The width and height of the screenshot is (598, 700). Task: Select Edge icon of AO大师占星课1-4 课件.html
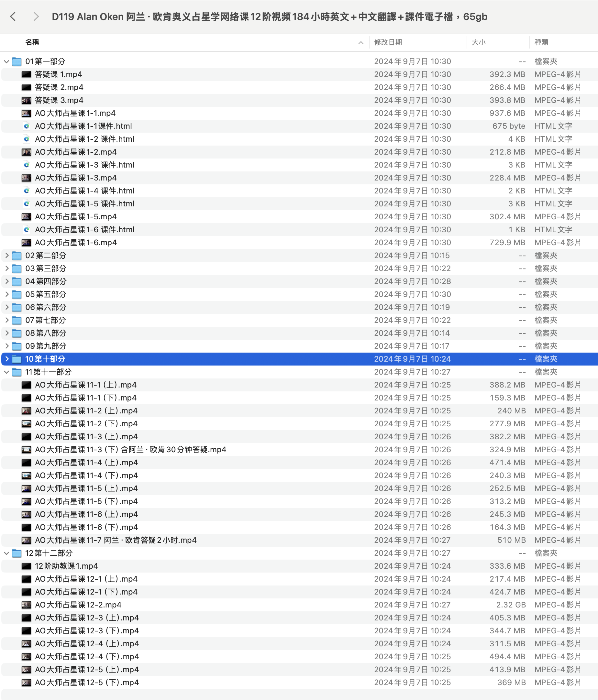click(26, 191)
